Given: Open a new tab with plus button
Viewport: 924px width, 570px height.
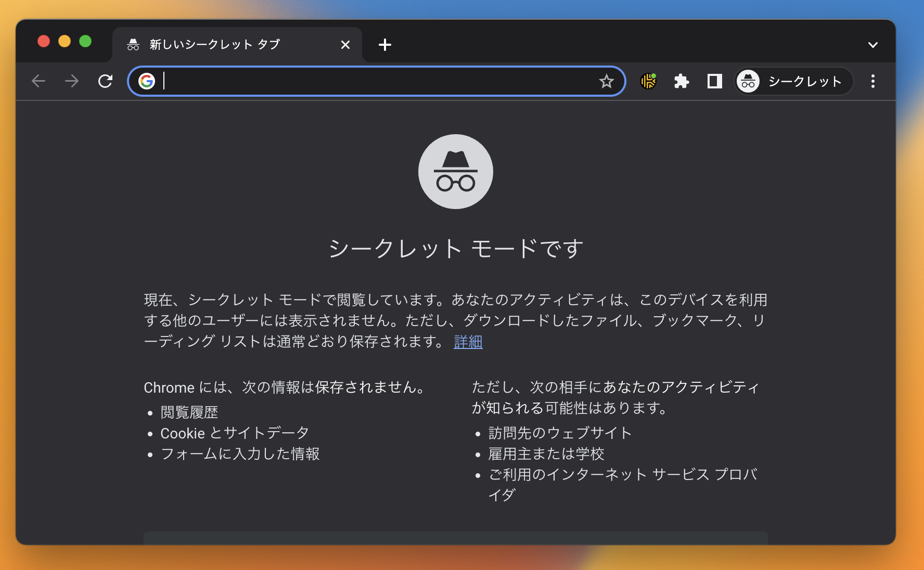Looking at the screenshot, I should [385, 45].
